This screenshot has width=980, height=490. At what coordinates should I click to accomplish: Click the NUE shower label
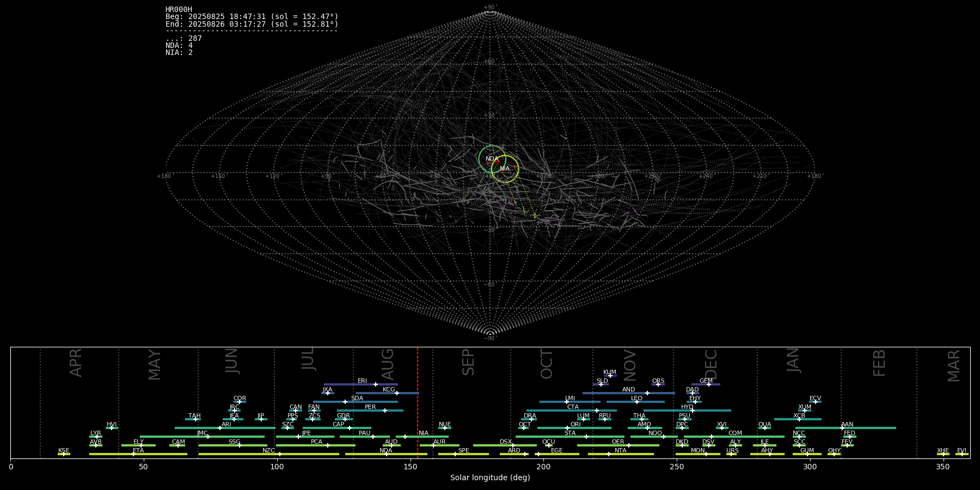tap(445, 425)
